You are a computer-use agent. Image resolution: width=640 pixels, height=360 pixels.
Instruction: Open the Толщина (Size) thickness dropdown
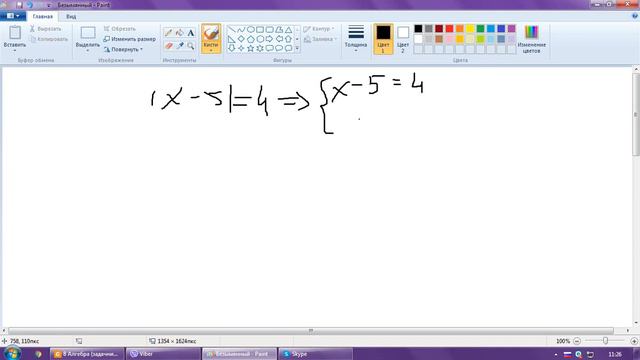356,39
